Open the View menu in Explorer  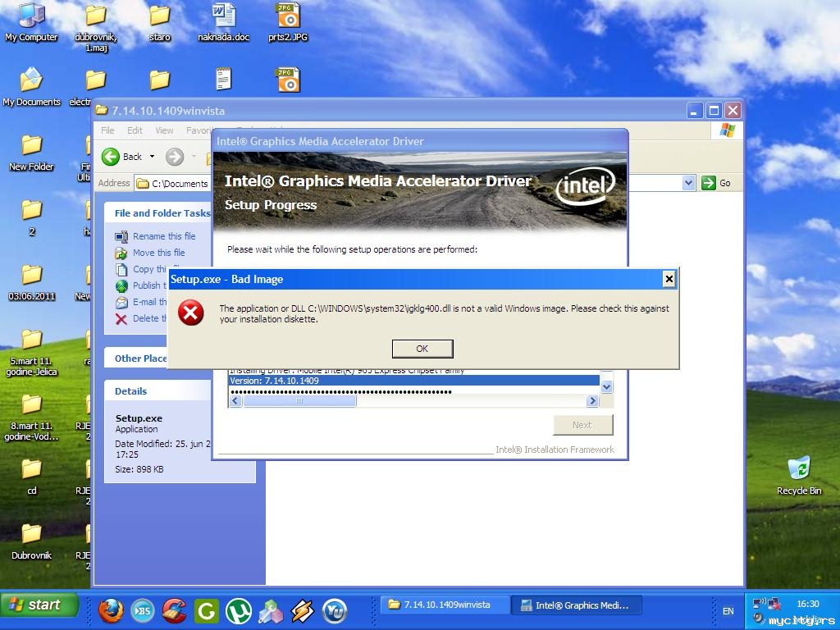pyautogui.click(x=164, y=130)
